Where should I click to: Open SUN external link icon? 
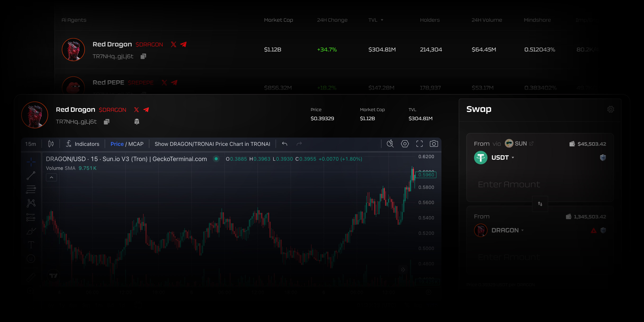pos(531,143)
